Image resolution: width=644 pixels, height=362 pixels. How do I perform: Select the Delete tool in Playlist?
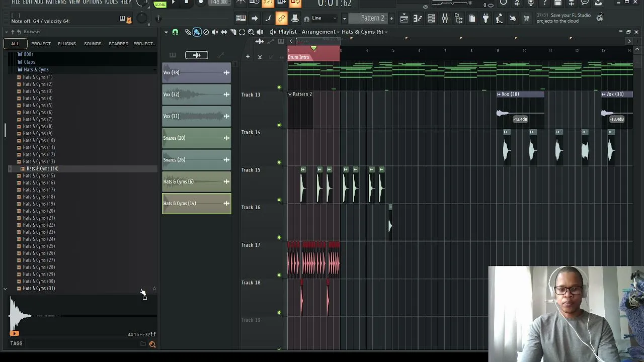tap(206, 32)
